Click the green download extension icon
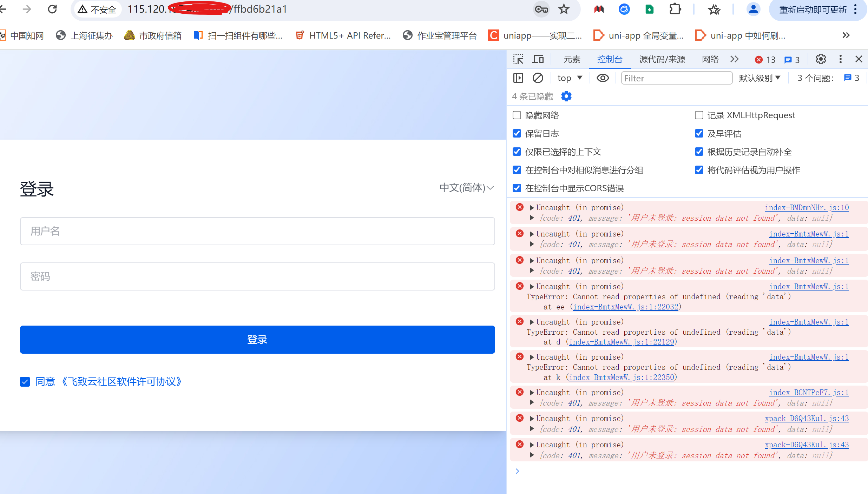This screenshot has width=868, height=494. point(650,9)
